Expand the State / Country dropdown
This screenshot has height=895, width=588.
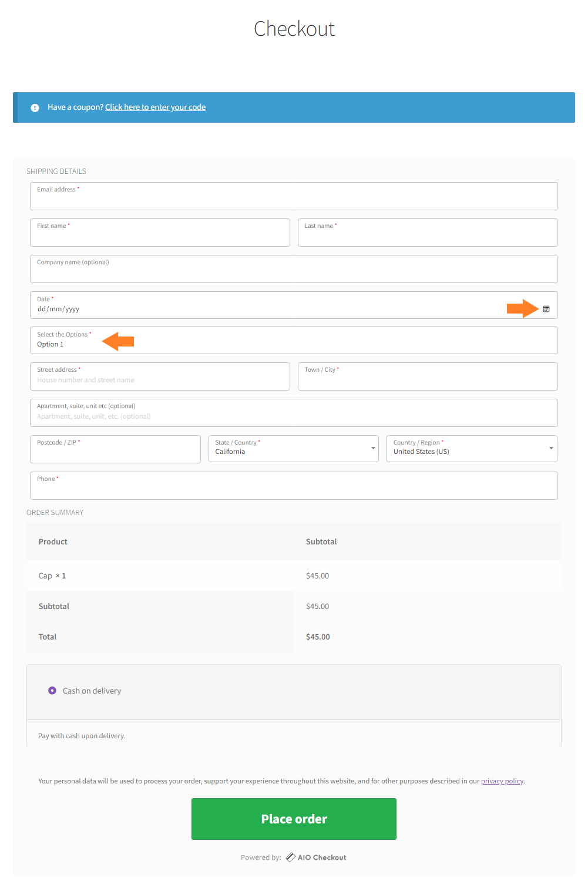[x=294, y=449]
